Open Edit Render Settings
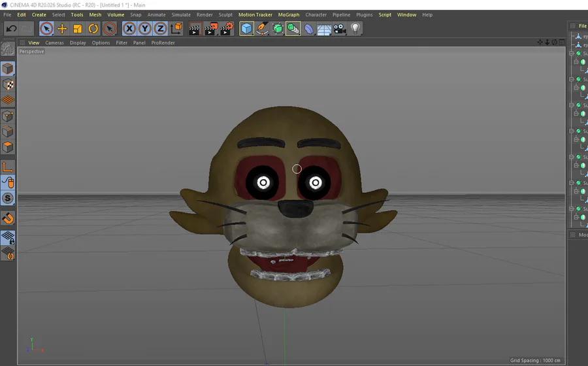This screenshot has height=366, width=588. (227, 29)
